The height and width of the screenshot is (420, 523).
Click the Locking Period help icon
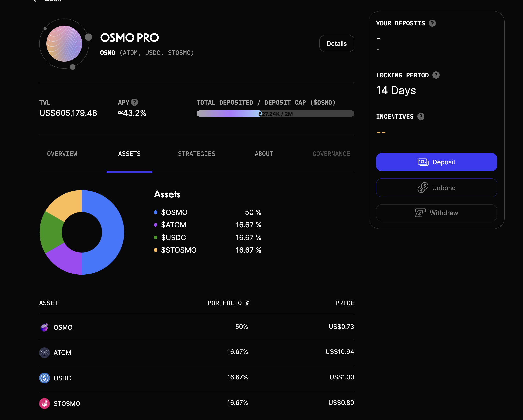(436, 75)
